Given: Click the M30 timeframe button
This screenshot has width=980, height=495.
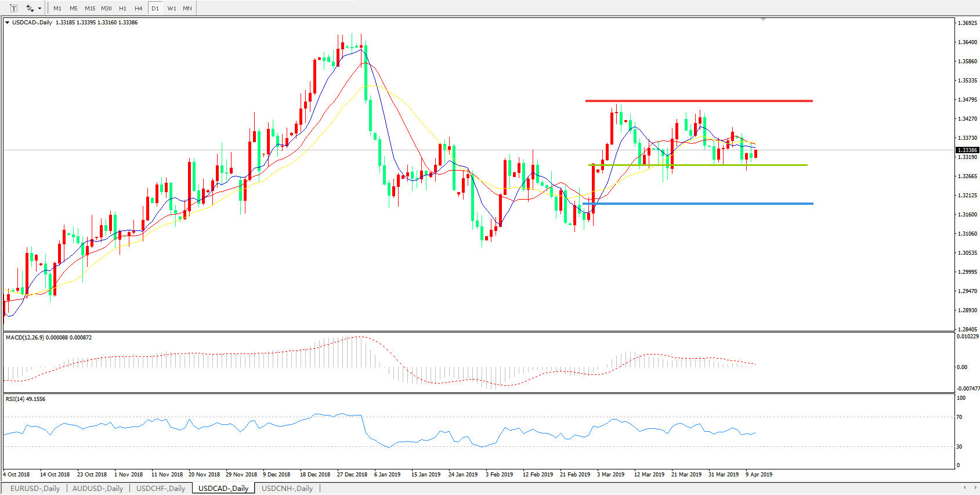Looking at the screenshot, I should click(106, 8).
